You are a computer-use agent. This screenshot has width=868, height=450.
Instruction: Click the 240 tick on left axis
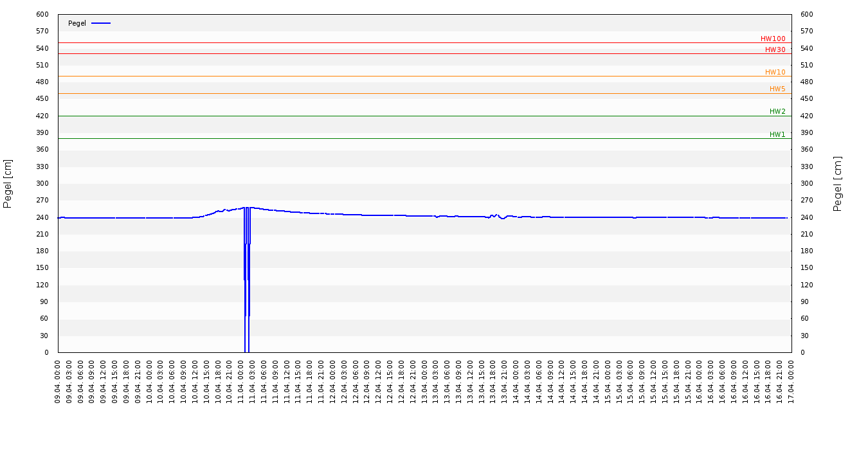42,217
